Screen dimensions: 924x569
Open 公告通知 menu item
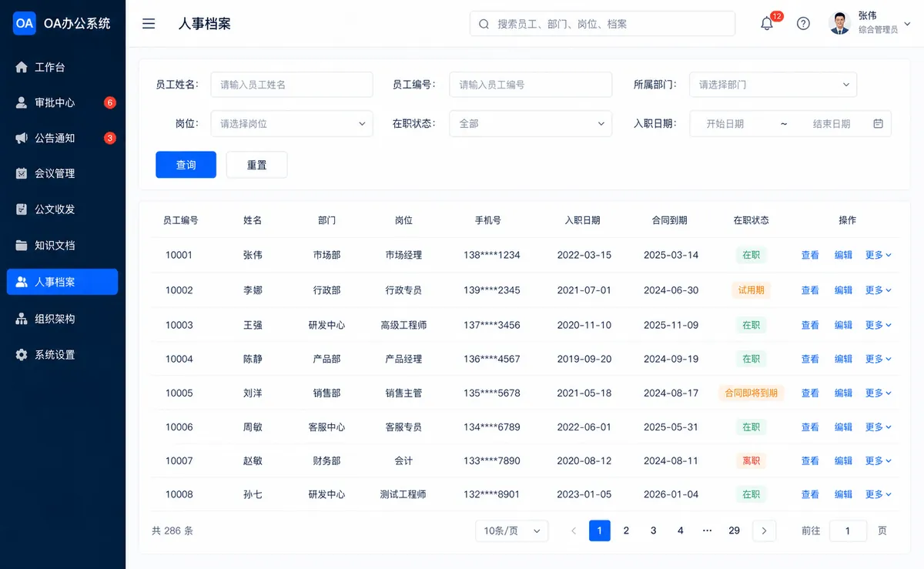click(62, 138)
